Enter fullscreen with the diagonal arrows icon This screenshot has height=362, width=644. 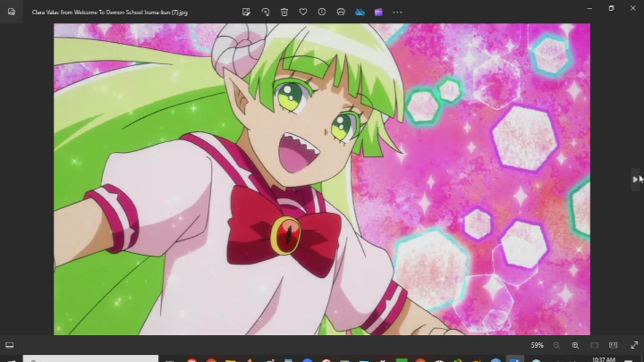634,345
